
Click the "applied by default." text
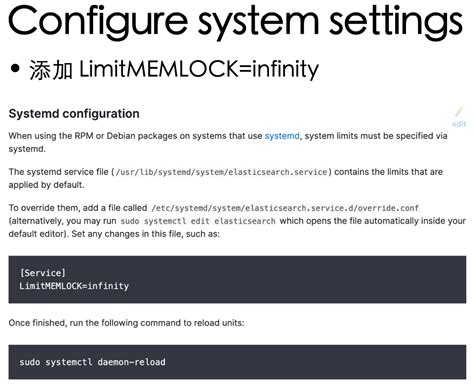(46, 185)
